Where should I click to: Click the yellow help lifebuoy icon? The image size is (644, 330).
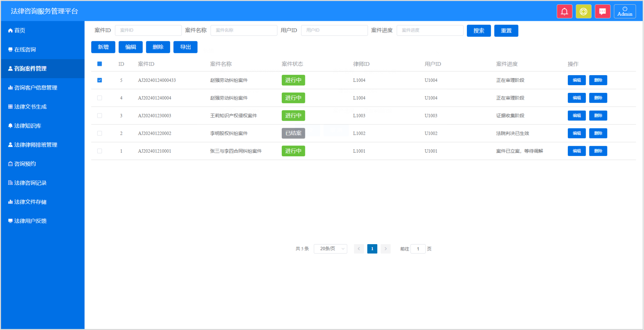coord(583,12)
